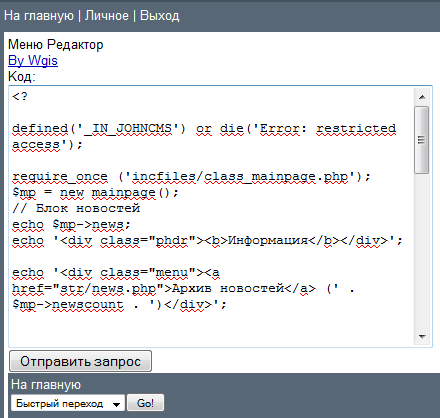Click the opening '<?' tag in code
Screen dimensions: 440x418
[x=20, y=97]
